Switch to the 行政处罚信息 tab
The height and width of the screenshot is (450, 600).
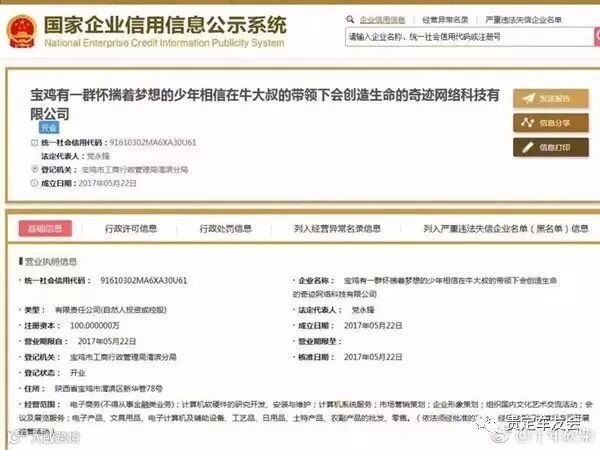point(225,228)
